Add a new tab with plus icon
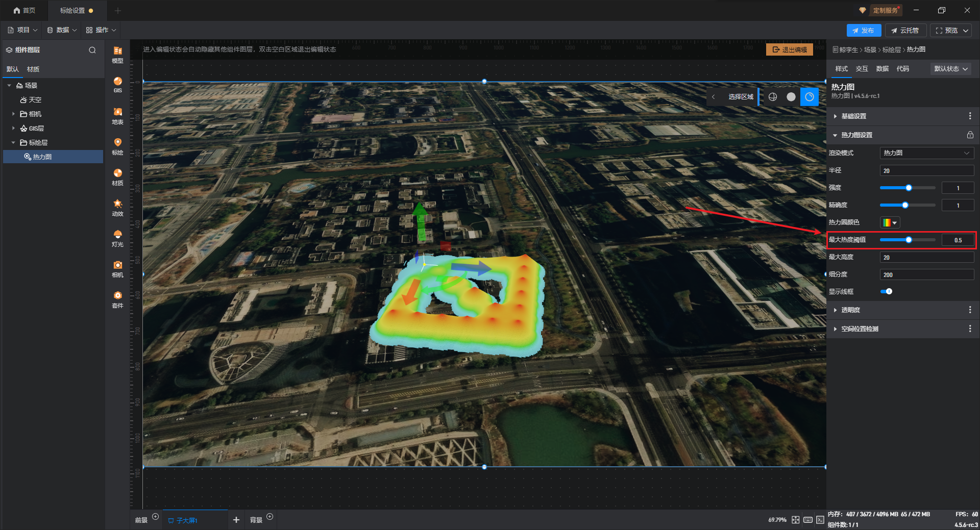The width and height of the screenshot is (980, 530). [118, 11]
